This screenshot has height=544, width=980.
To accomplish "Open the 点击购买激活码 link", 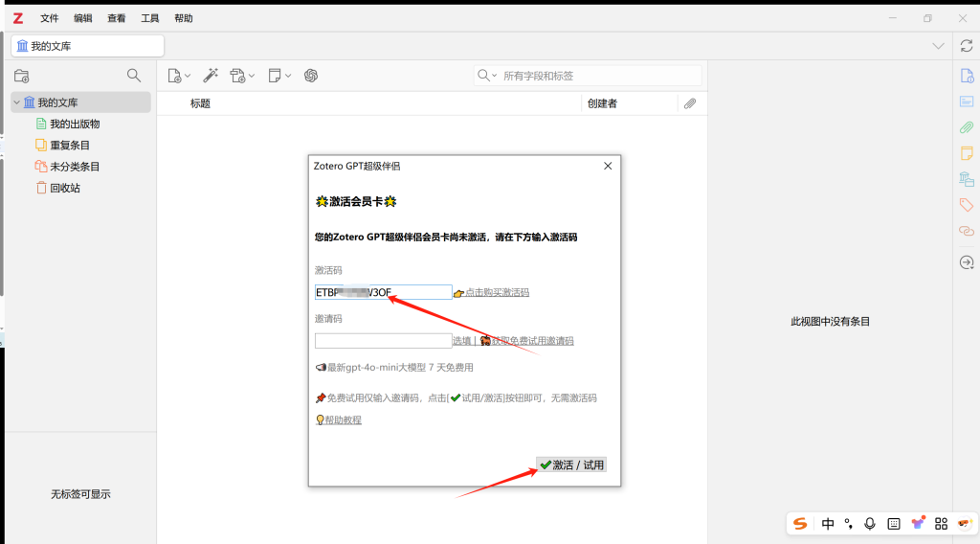I will point(497,292).
